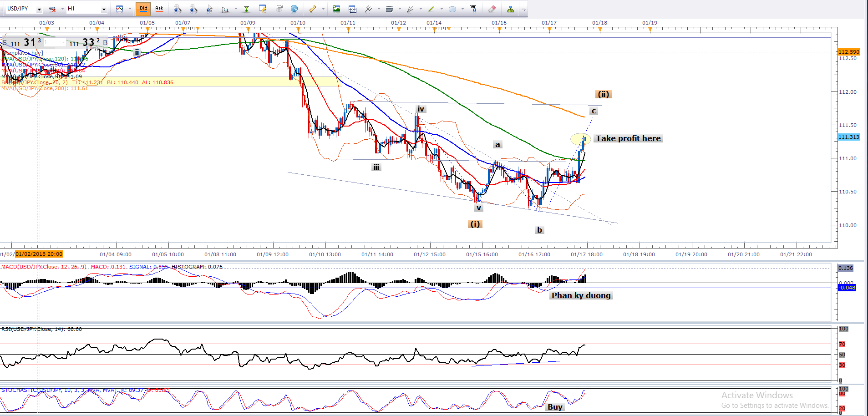Viewport: 868px width, 416px height.
Task: Click the S sell price button
Action: pos(5,43)
